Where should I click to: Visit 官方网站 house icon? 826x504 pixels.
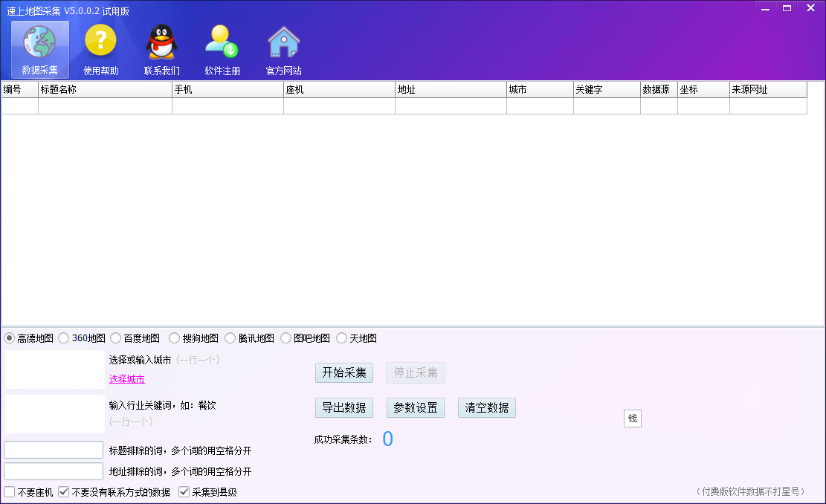(283, 50)
